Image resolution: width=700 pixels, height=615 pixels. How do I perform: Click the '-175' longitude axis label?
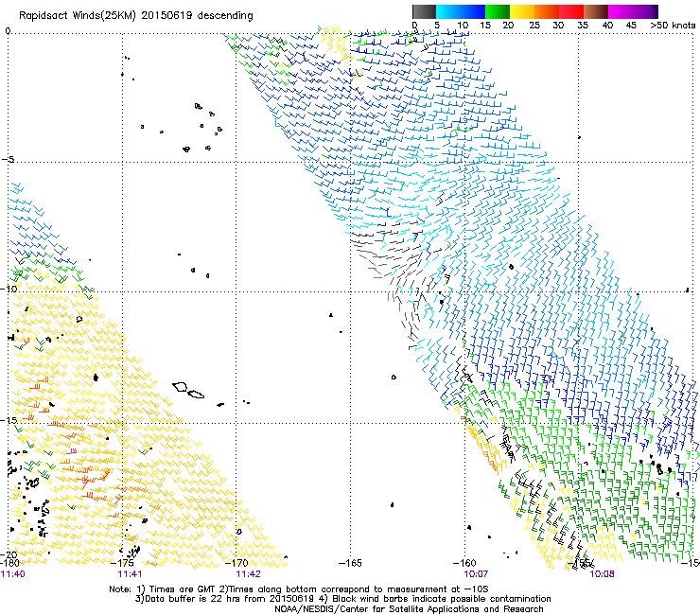[122, 563]
